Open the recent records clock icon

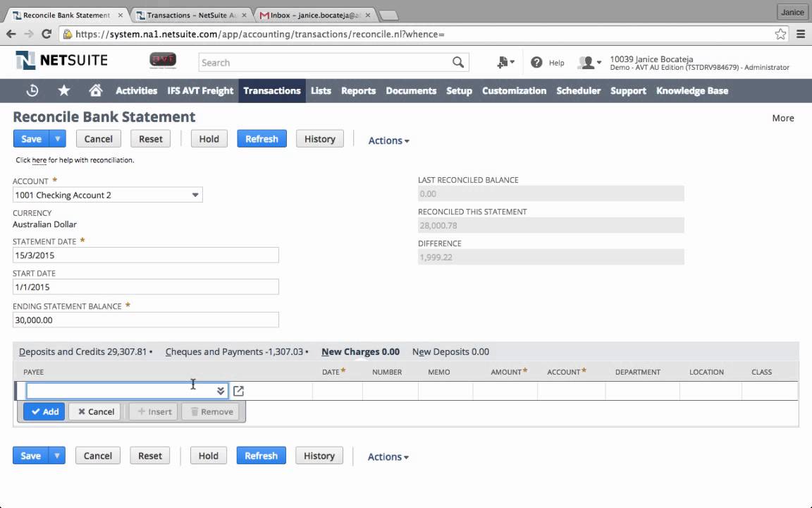[x=32, y=91]
